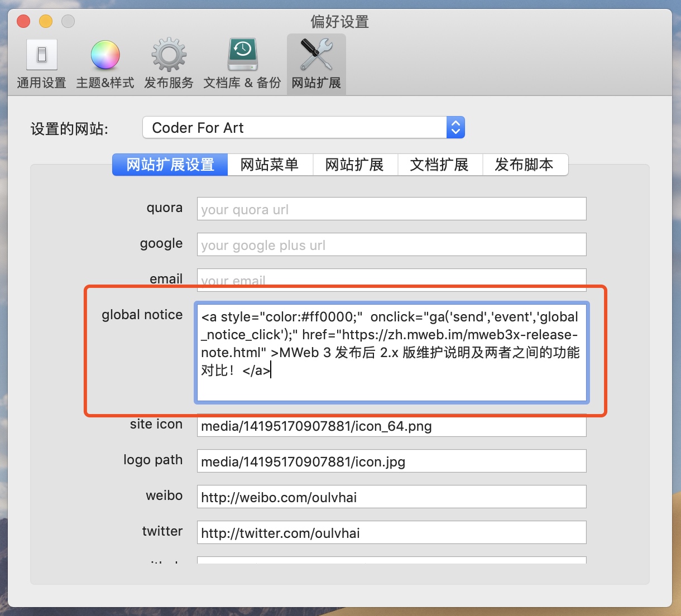
Task: Click the twitter URL field
Action: click(x=391, y=533)
